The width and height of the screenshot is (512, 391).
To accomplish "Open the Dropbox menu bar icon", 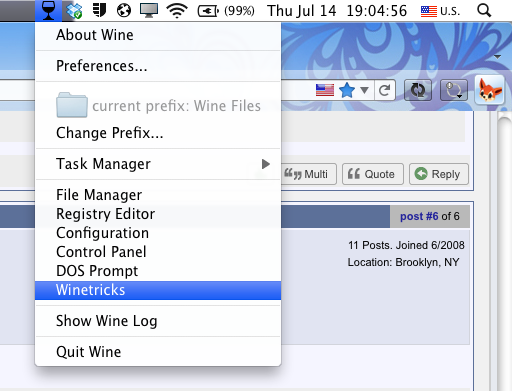I will pyautogui.click(x=74, y=11).
